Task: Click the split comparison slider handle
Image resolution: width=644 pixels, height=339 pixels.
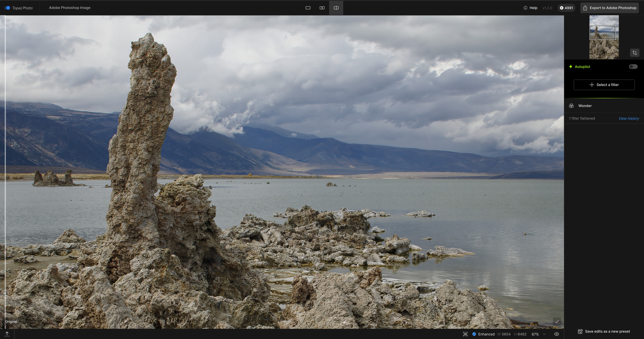Action: (5, 171)
